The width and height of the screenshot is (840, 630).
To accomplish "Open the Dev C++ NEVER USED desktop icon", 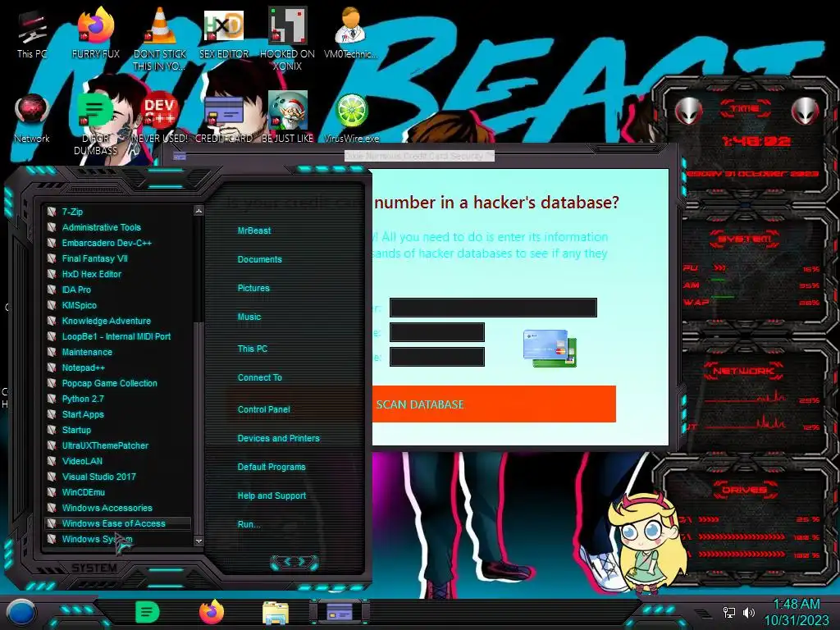I will [160, 118].
